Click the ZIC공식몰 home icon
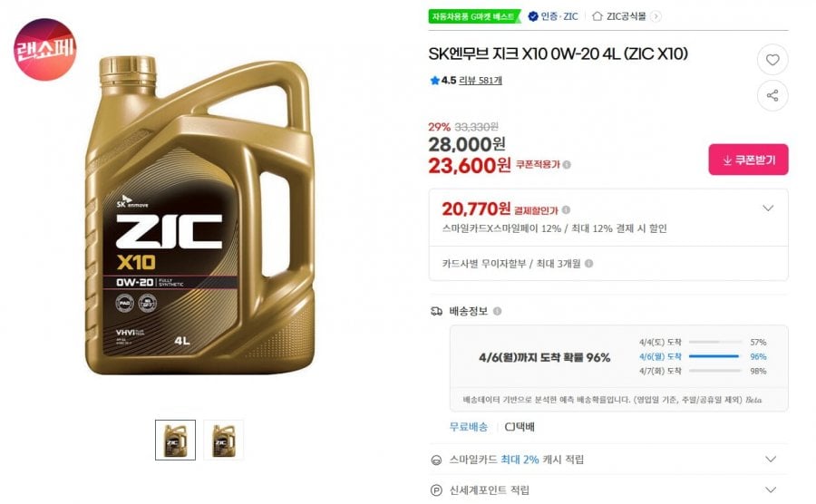This screenshot has width=816, height=504. [597, 15]
